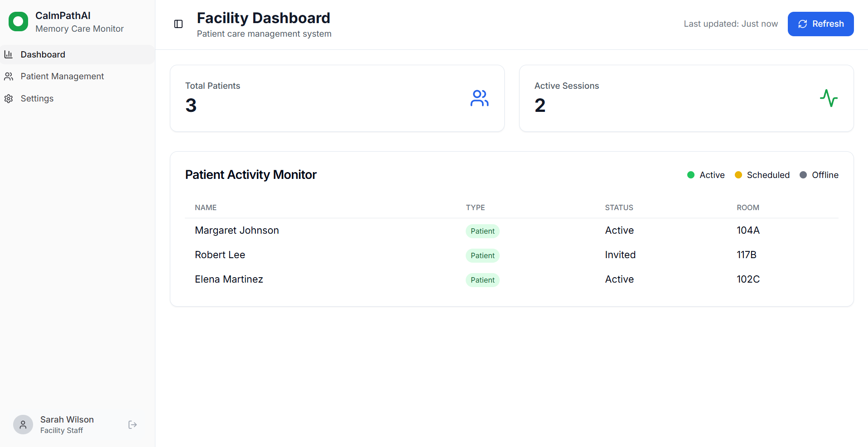The width and height of the screenshot is (868, 447).
Task: Click Robert Lee's Invited status
Action: click(x=620, y=255)
